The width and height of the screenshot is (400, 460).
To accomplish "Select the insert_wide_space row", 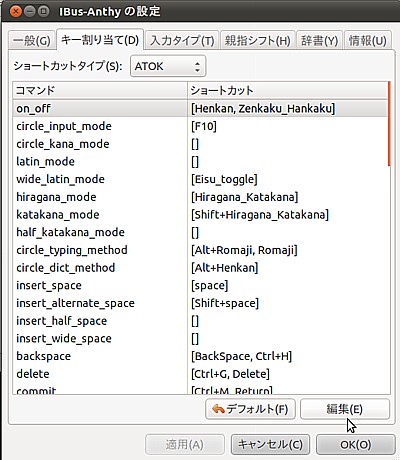I will tap(200, 338).
